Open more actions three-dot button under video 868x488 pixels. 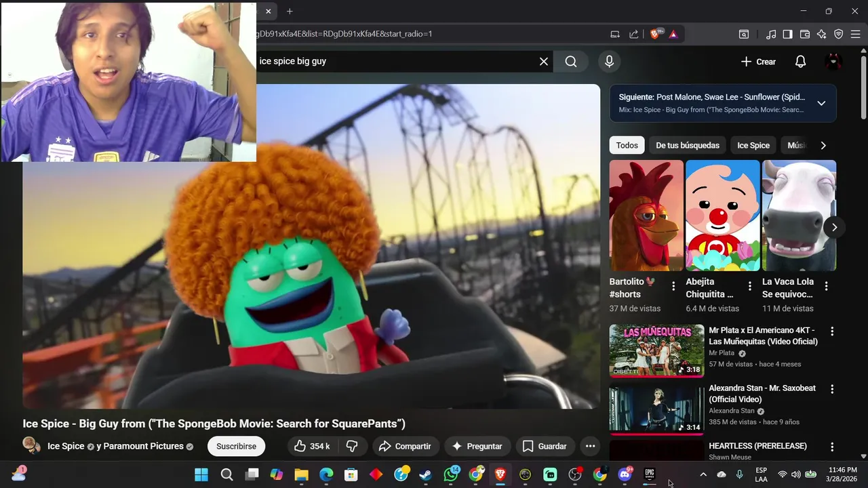(590, 446)
